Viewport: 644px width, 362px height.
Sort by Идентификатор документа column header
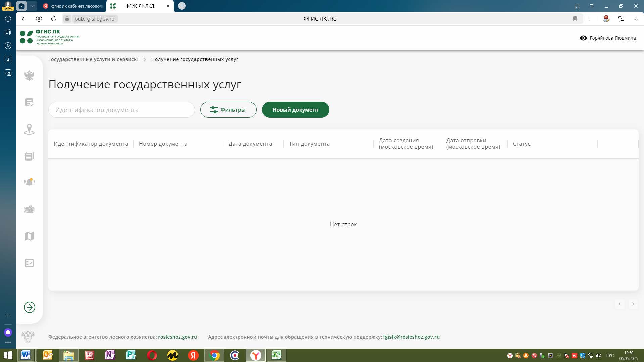[x=91, y=144]
